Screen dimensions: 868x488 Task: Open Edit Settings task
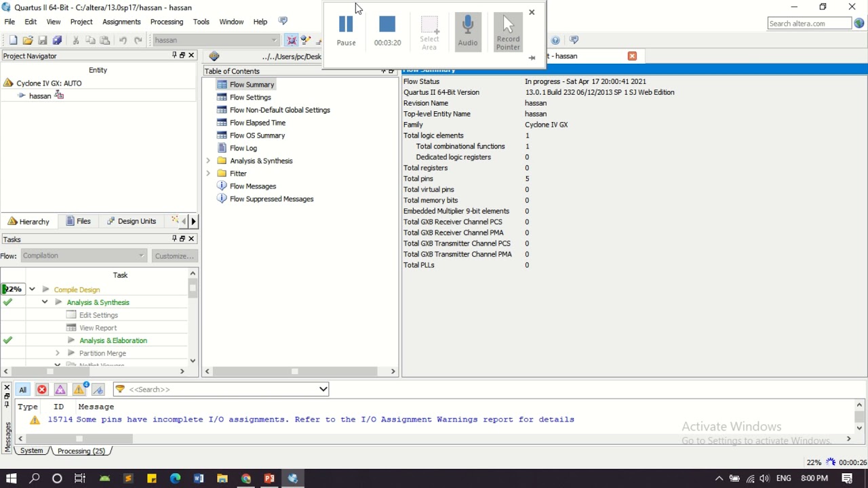pyautogui.click(x=98, y=315)
